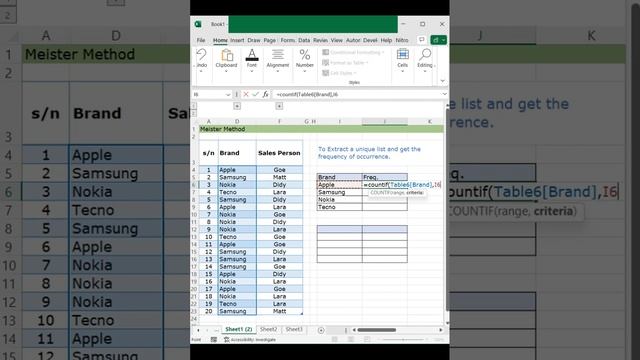Image resolution: width=640 pixels, height=360 pixels.
Task: Click the Excel app icon in title bar
Action: [198, 24]
